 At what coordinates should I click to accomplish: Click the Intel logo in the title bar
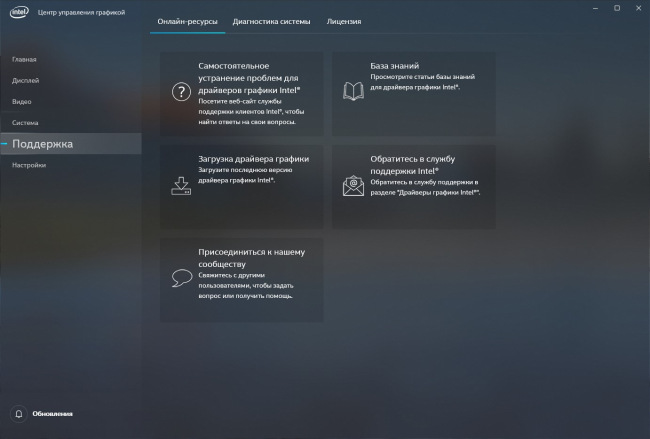tap(19, 12)
